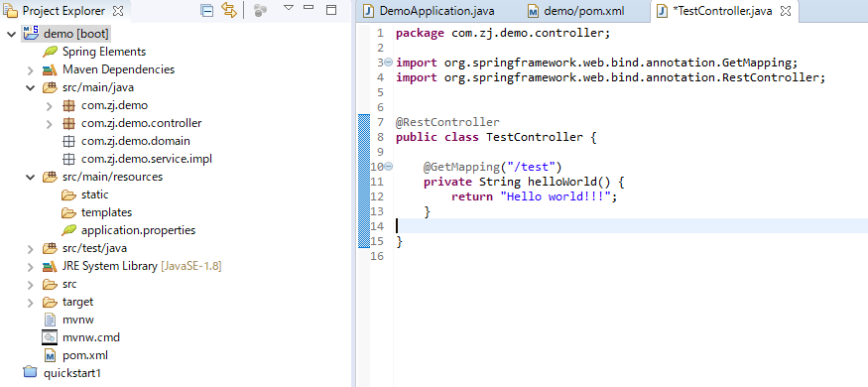Click the application.properties leaf icon
Viewport: 868px width, 387px height.
69,230
